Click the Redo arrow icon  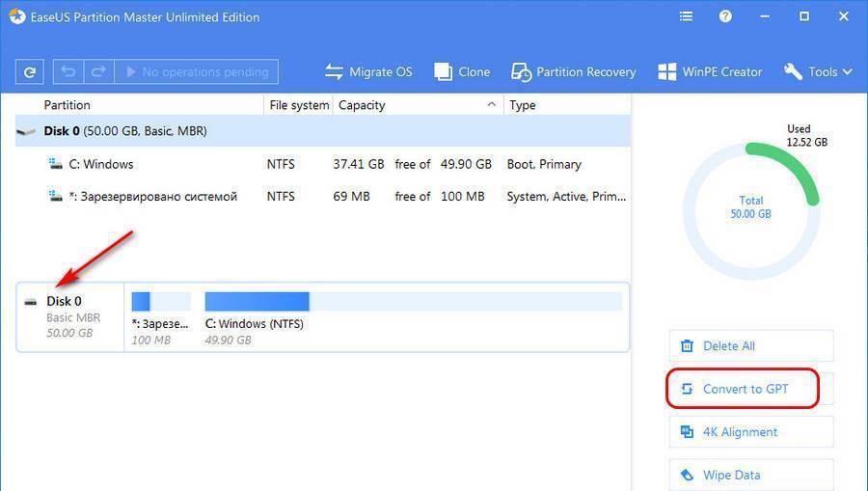tap(97, 71)
